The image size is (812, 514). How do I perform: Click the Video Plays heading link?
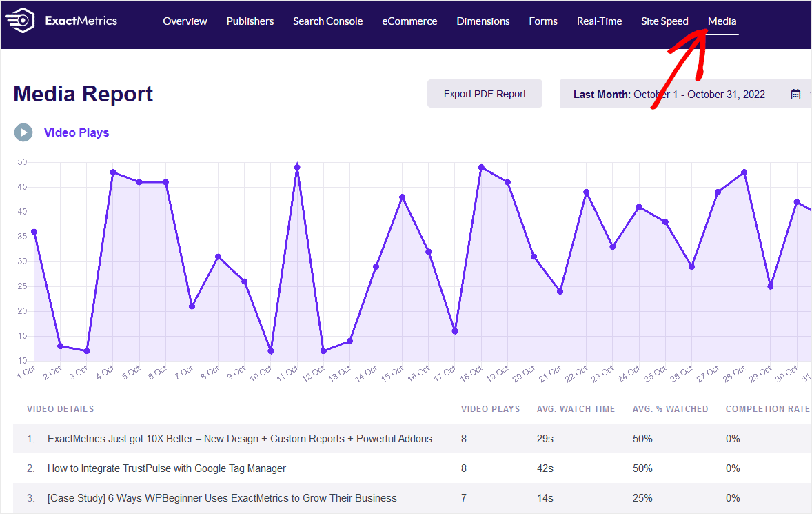[77, 132]
